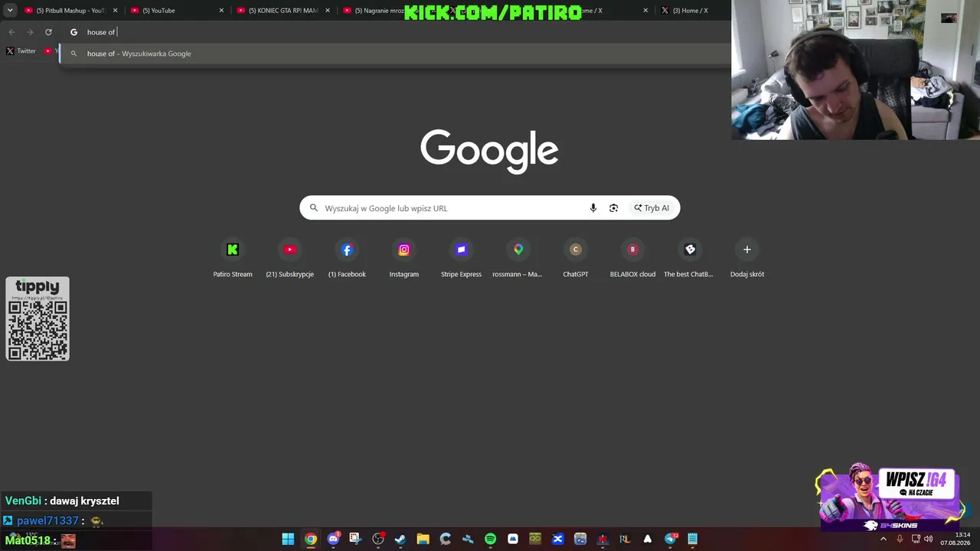Reload the page with the refresh button
Image resolution: width=980 pixels, height=551 pixels.
[48, 32]
